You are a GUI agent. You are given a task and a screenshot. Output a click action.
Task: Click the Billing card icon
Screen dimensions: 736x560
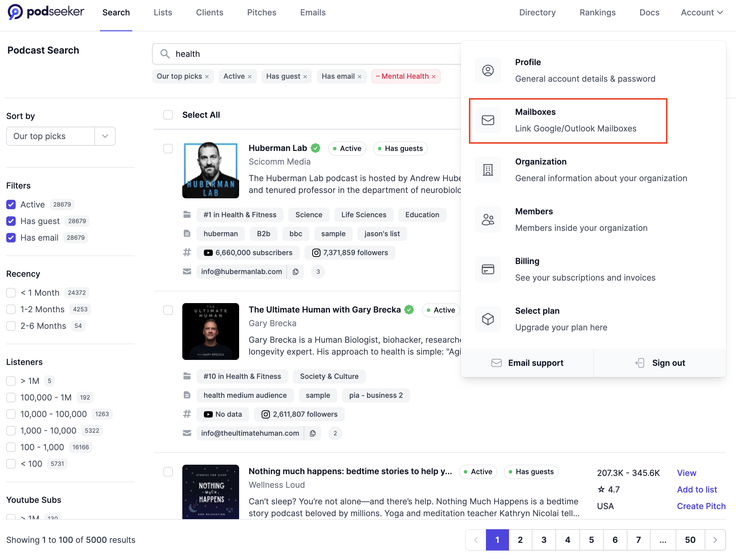488,269
